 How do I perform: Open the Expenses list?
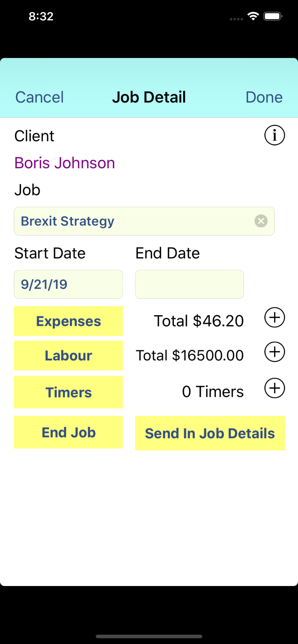click(68, 321)
